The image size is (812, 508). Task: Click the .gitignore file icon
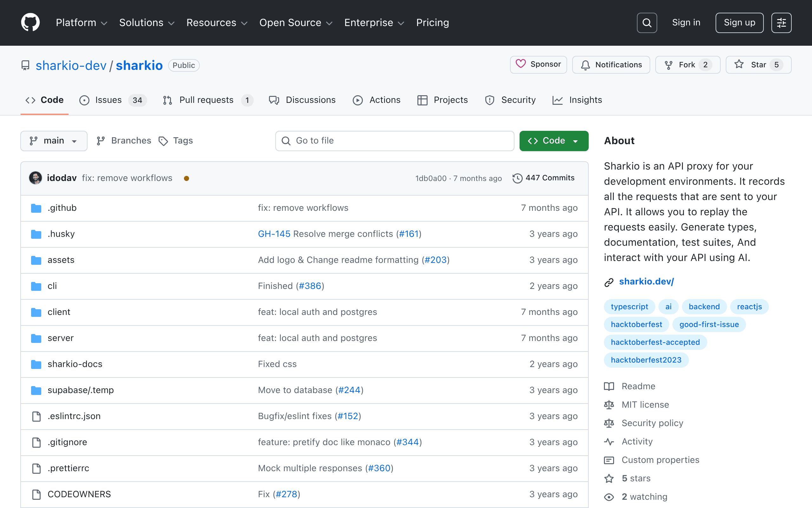pyautogui.click(x=36, y=442)
